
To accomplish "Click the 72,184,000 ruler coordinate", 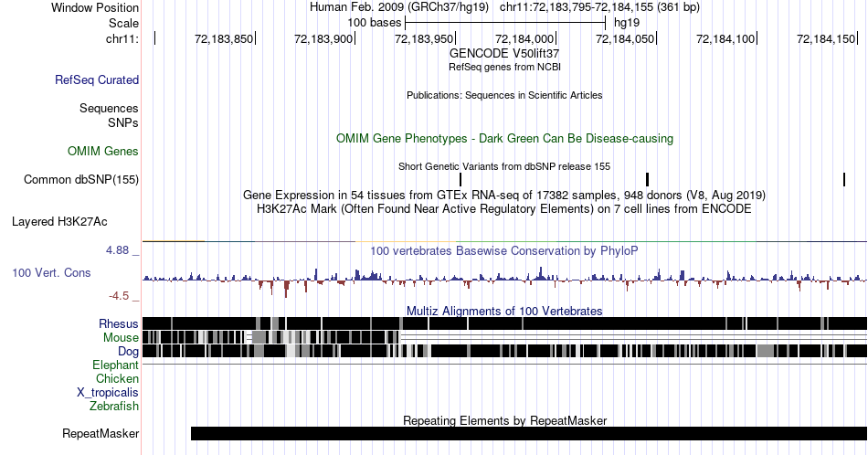I will [x=524, y=38].
